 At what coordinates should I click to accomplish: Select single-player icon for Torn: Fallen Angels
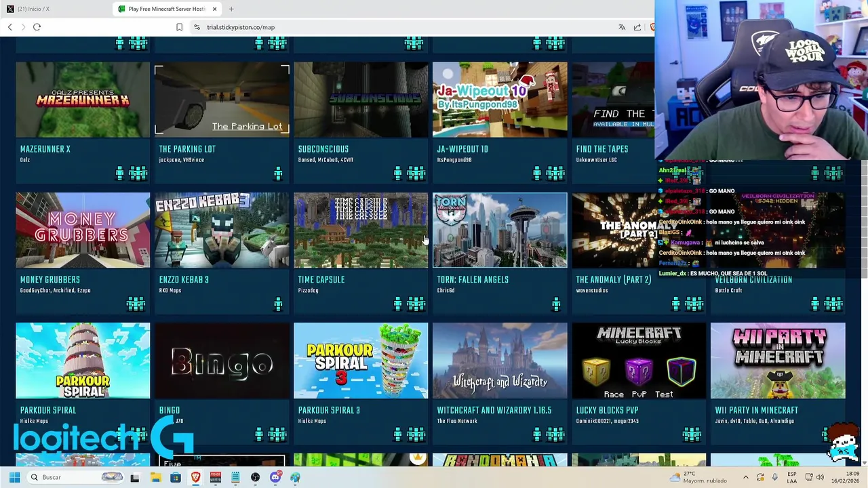pyautogui.click(x=556, y=304)
